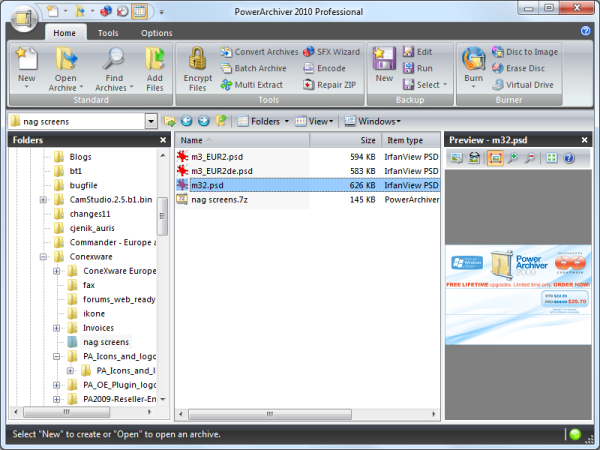Screen dimensions: 600x450
Task: Launch the Repair ZIP tool
Action: click(329, 85)
